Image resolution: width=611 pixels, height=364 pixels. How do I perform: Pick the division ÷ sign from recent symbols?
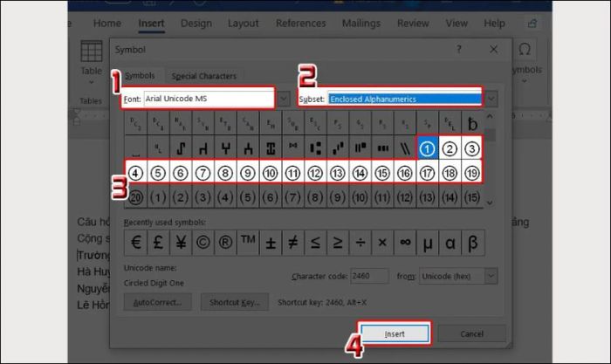point(360,243)
